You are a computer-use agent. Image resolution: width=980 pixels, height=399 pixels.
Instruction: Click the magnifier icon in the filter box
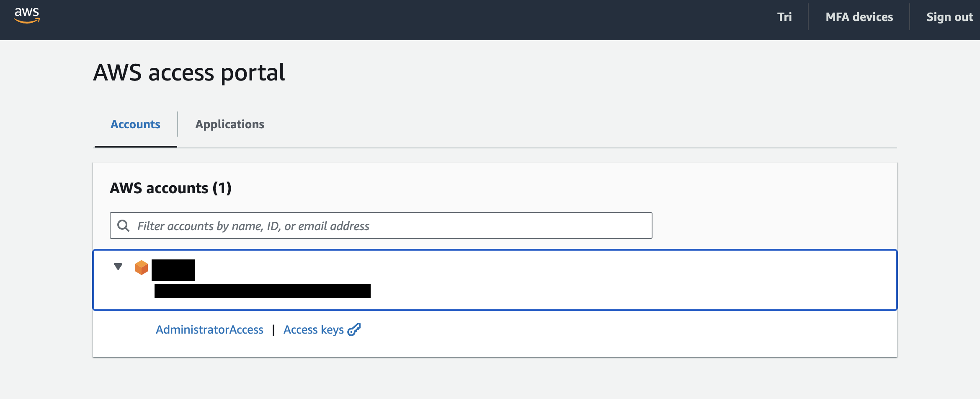click(x=123, y=226)
